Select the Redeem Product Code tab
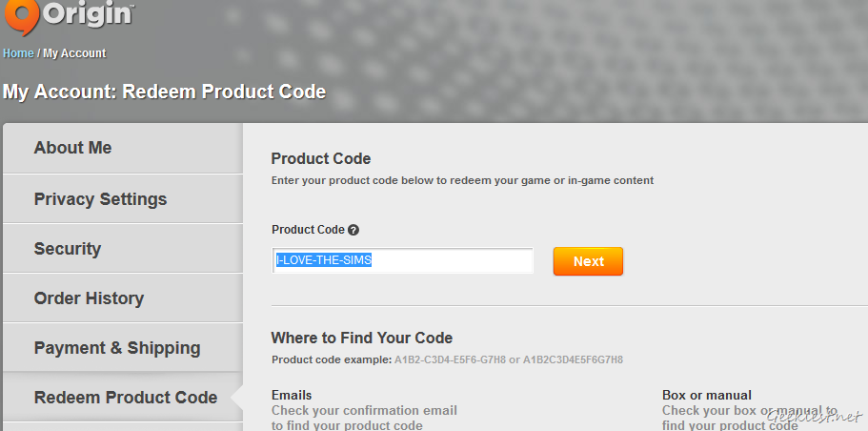Viewport: 868px width, 431px height. 125,398
